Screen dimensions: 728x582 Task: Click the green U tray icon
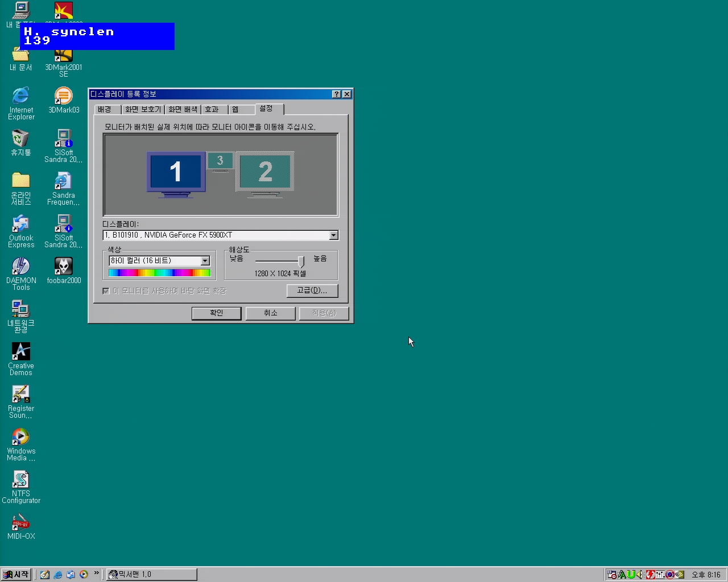click(x=631, y=575)
